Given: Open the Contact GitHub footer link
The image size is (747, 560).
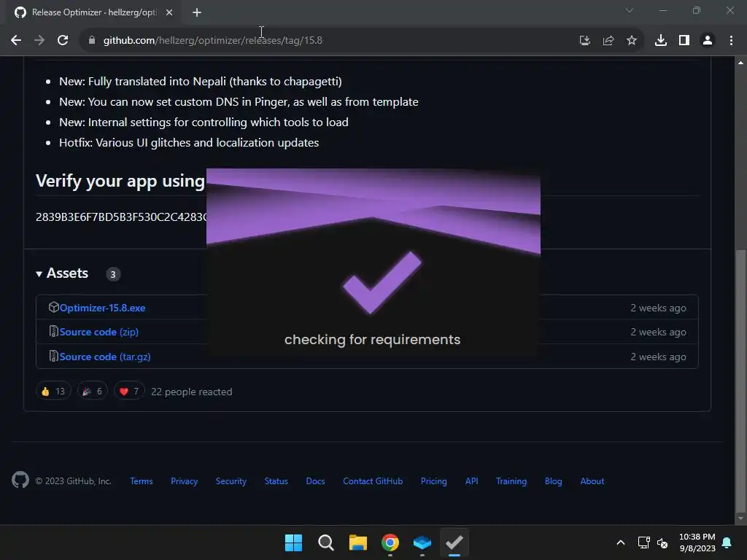Looking at the screenshot, I should tap(373, 481).
